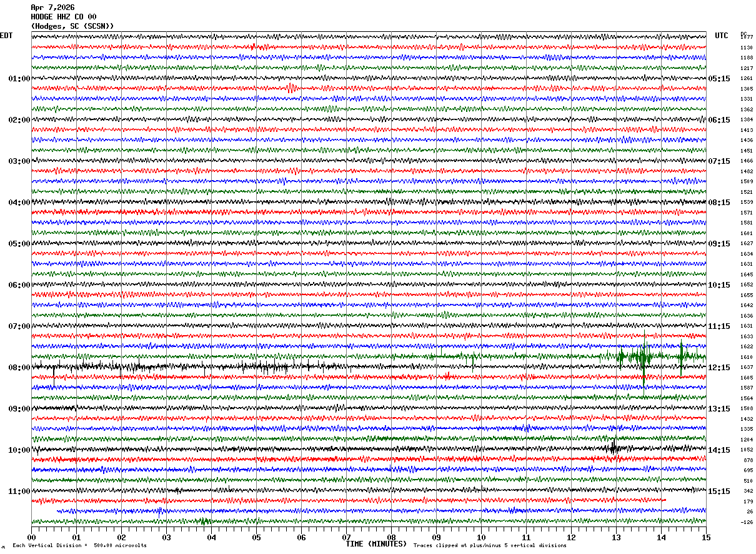Click the 15:15 UTC time label

click(719, 491)
